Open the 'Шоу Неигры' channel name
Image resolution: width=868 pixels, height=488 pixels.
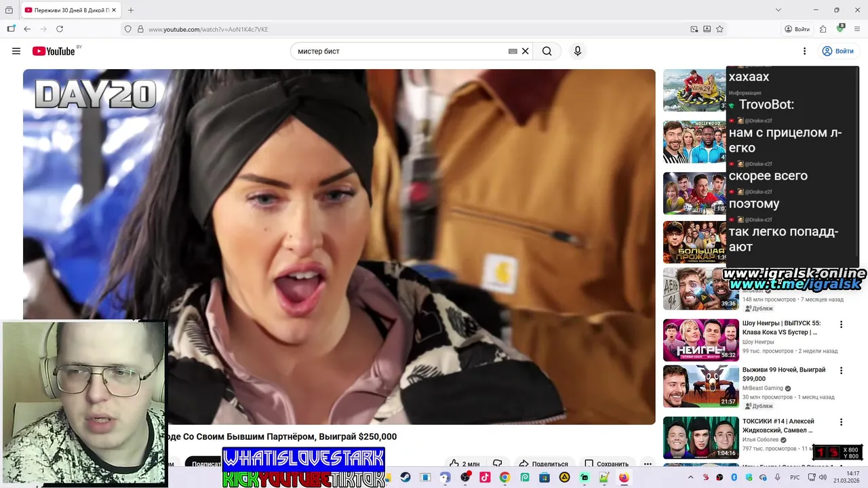click(x=758, y=342)
